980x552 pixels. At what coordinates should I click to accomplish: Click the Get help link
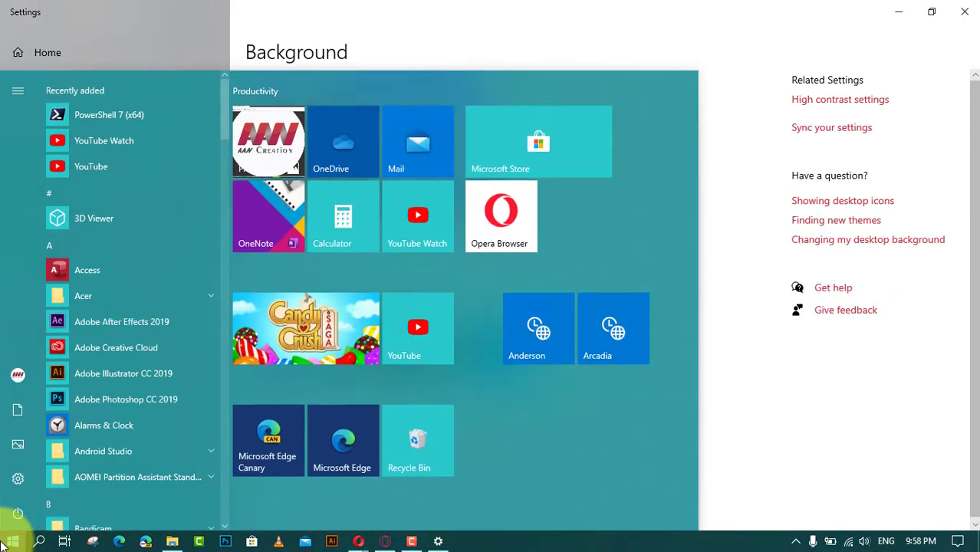(833, 287)
